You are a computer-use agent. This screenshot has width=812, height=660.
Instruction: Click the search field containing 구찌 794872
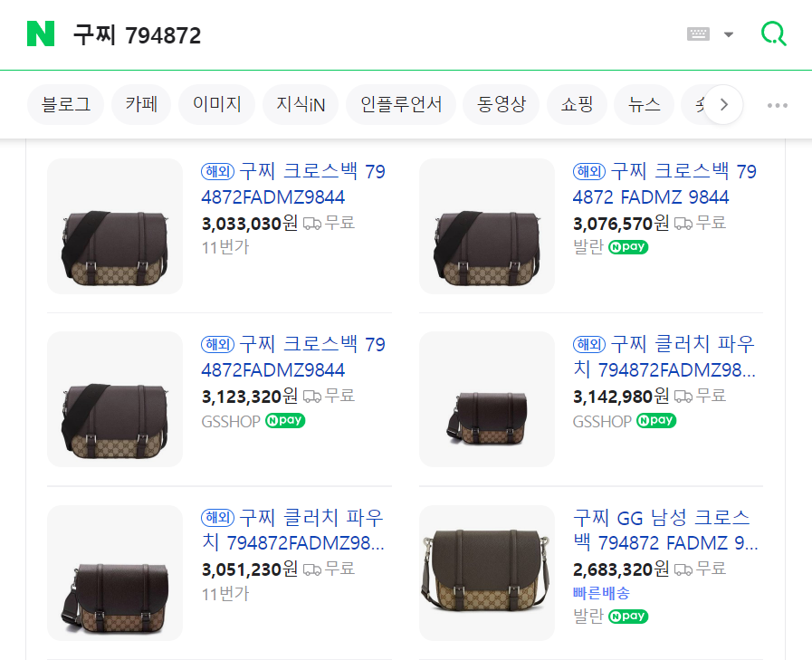pyautogui.click(x=362, y=35)
